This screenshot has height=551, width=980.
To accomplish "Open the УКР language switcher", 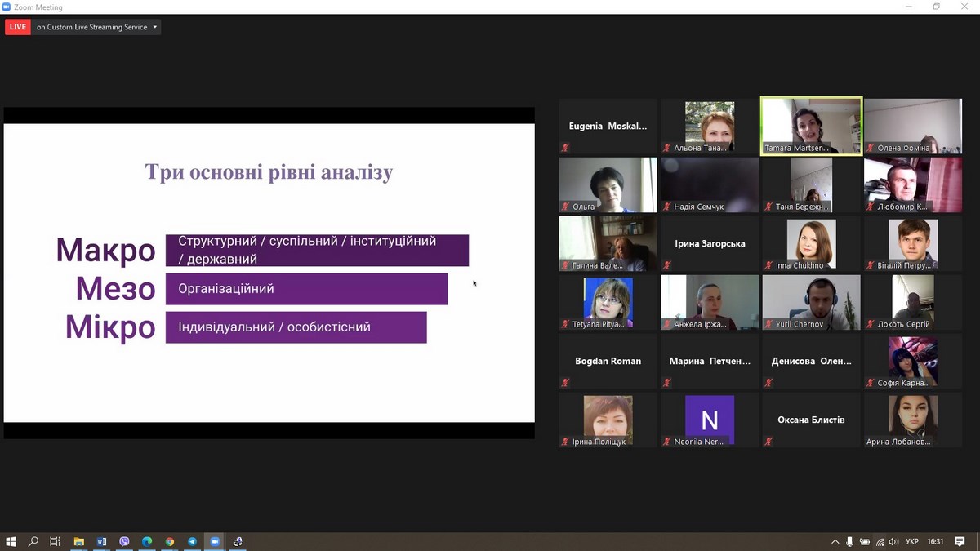I will (x=912, y=542).
